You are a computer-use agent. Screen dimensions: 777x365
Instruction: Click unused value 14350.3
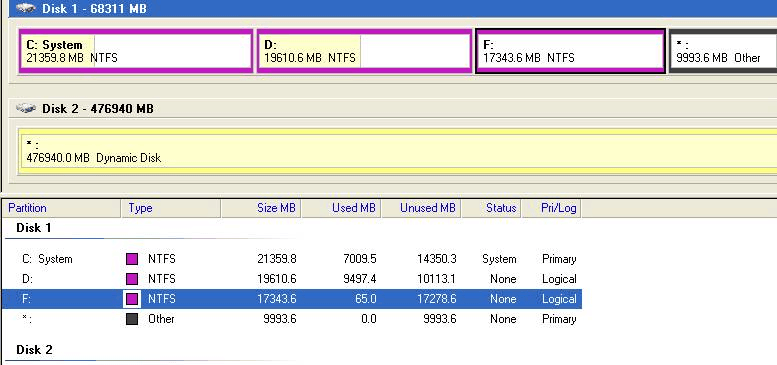tap(437, 259)
